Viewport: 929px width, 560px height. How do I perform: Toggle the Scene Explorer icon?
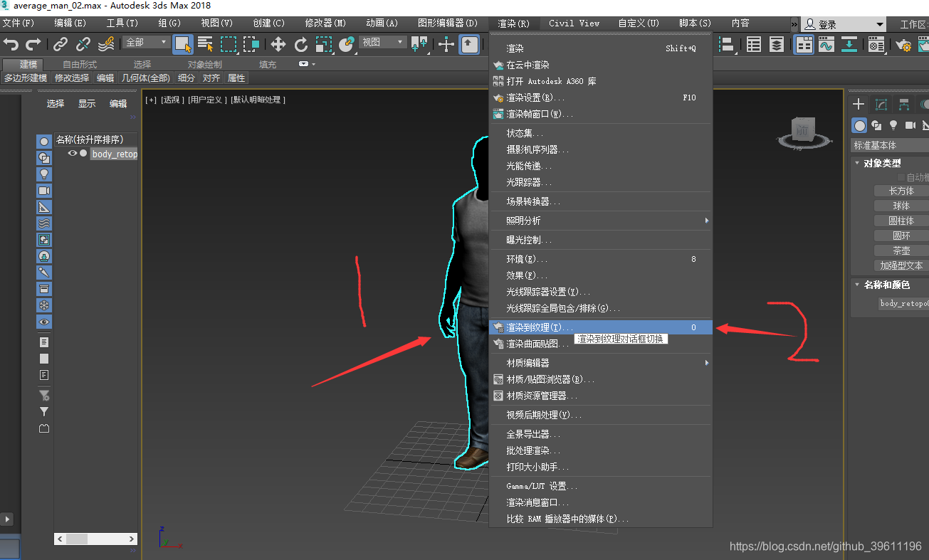(x=754, y=45)
